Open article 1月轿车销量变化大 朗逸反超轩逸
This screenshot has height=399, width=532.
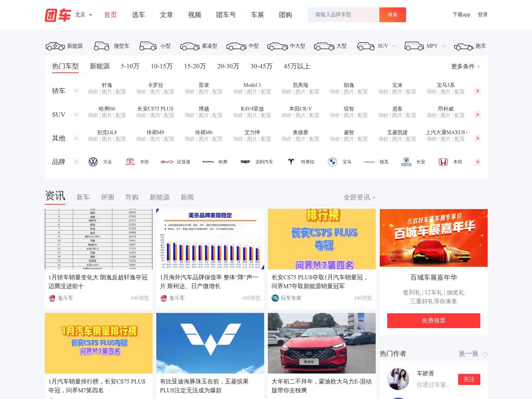[98, 282]
